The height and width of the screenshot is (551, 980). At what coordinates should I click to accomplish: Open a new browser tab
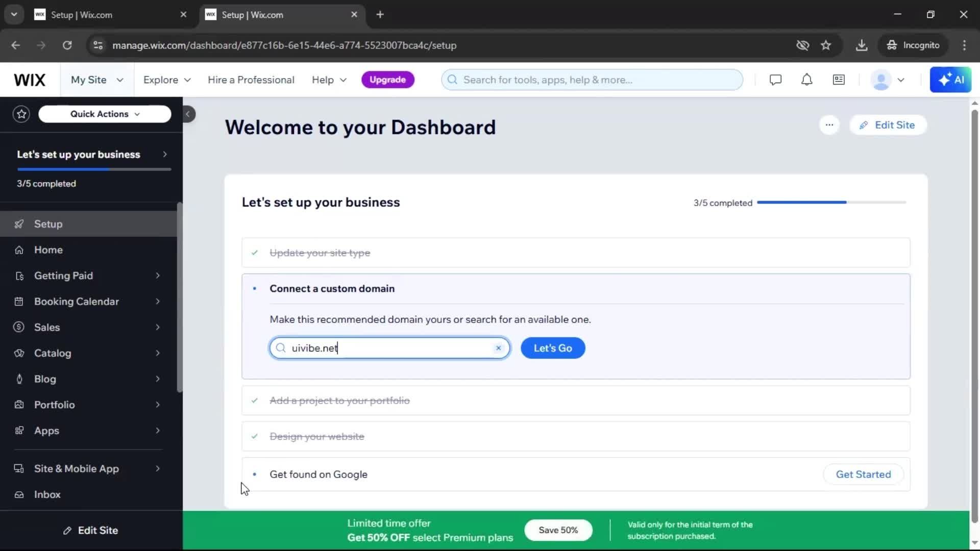[380, 15]
